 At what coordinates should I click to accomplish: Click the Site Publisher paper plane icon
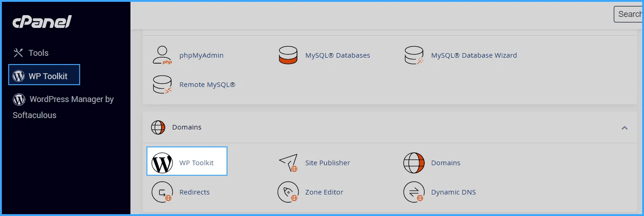pyautogui.click(x=288, y=163)
